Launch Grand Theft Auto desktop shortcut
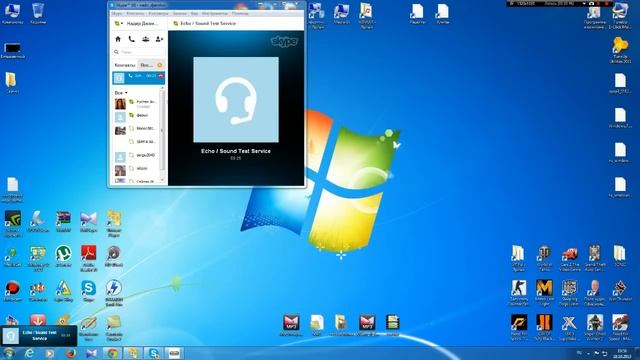Screen dimensions: 640x360 tap(595, 258)
